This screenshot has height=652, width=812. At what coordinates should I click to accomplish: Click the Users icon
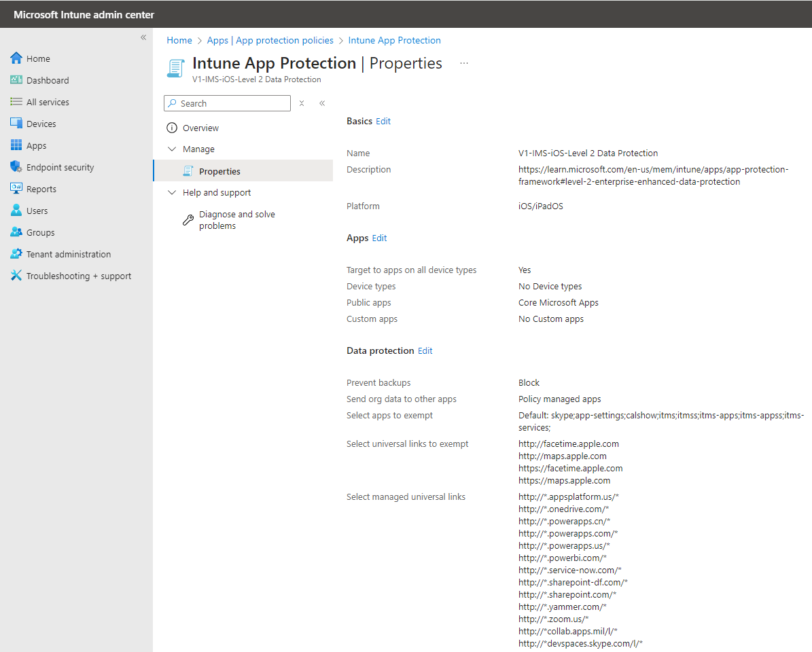16,211
